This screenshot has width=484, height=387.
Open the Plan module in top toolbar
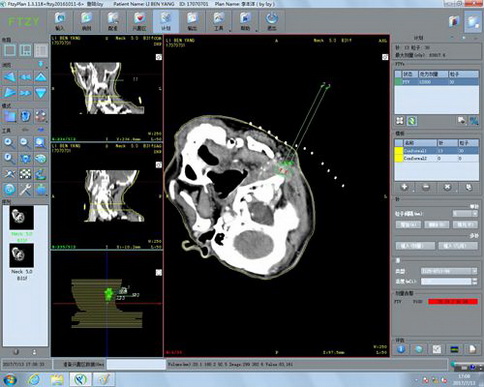pyautogui.click(x=166, y=21)
